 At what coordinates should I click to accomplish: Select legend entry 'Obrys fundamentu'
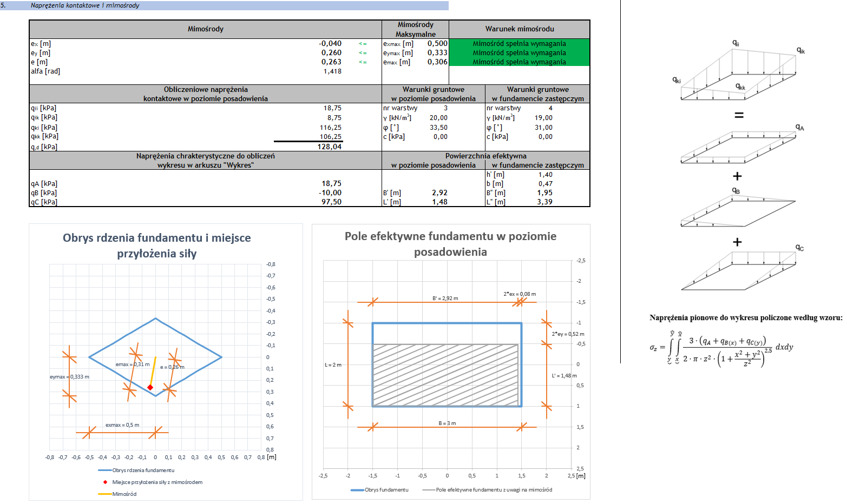pos(386,490)
